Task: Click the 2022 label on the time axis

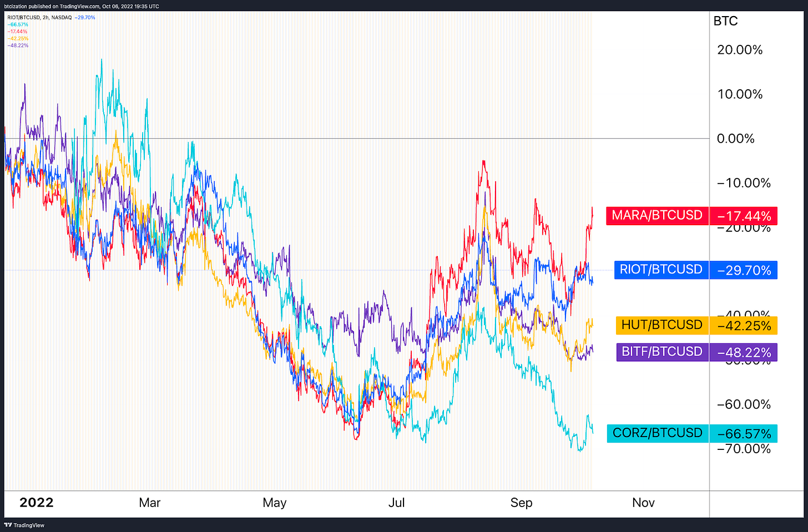Action: pos(37,503)
